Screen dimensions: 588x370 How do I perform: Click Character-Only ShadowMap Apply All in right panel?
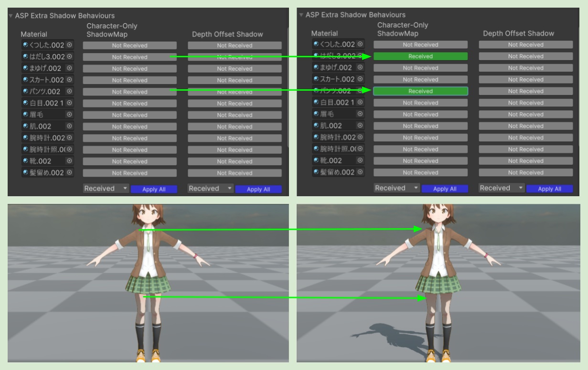point(444,189)
